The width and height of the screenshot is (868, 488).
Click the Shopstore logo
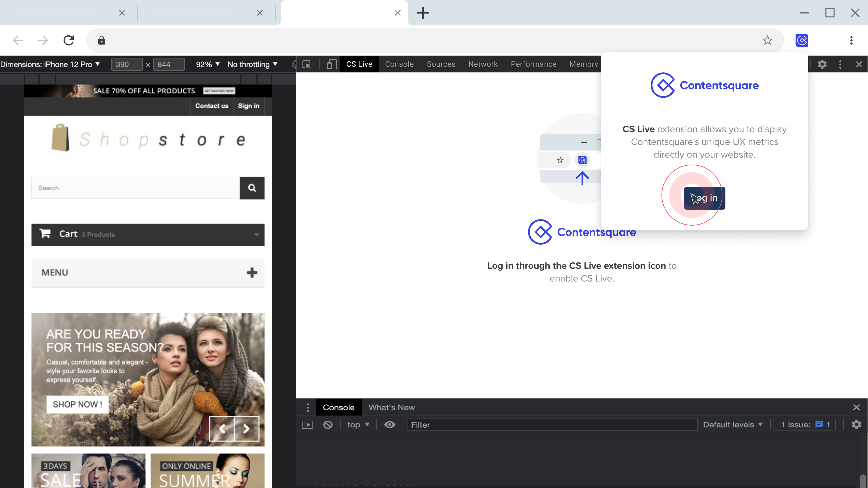click(148, 138)
